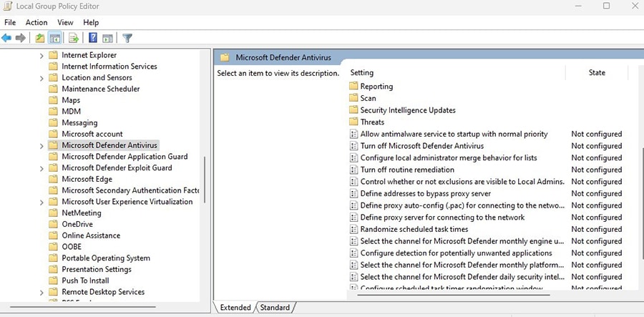Click the tree pane vertical scrollbar thumb
The height and width of the screenshot is (317, 644).
205,180
